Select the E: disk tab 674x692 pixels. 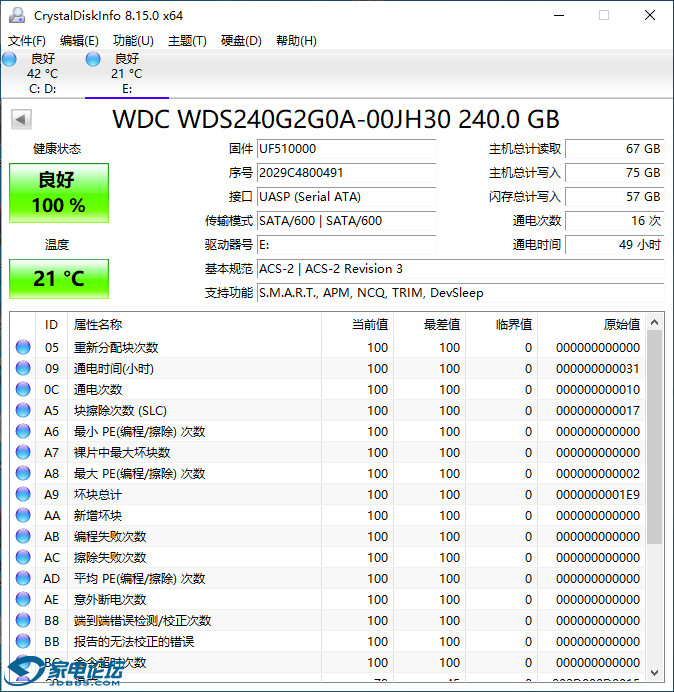127,74
